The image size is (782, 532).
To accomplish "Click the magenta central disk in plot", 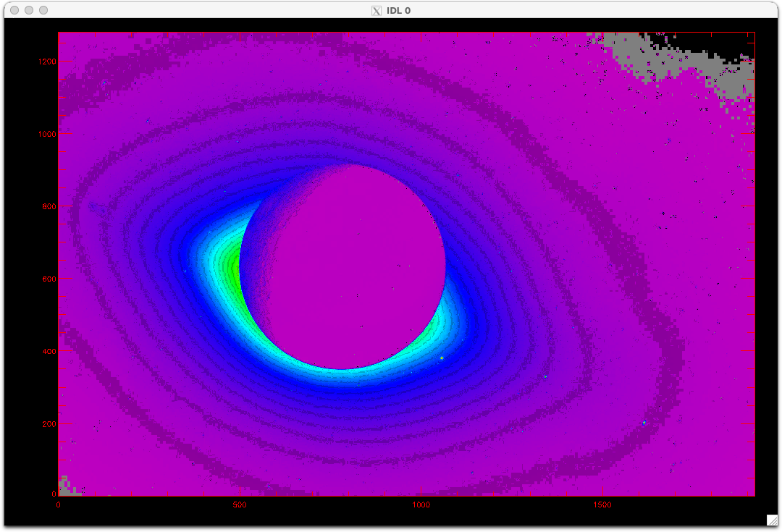I will (x=344, y=267).
